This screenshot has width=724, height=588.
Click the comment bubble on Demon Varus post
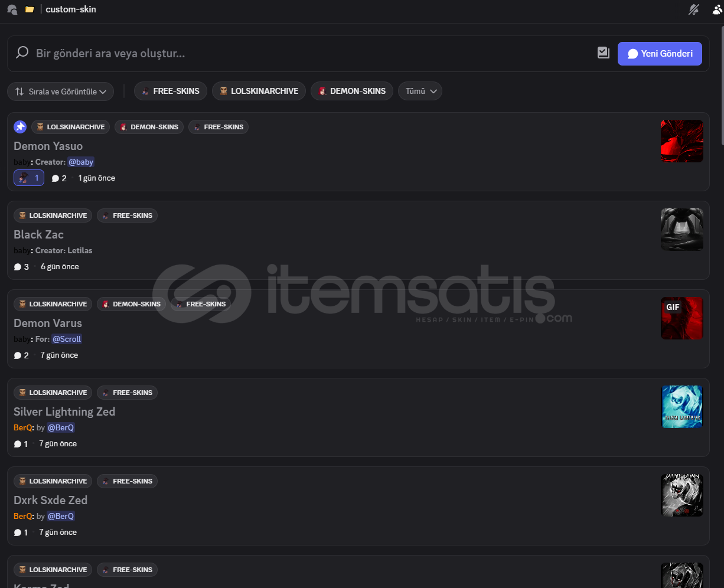tap(17, 355)
